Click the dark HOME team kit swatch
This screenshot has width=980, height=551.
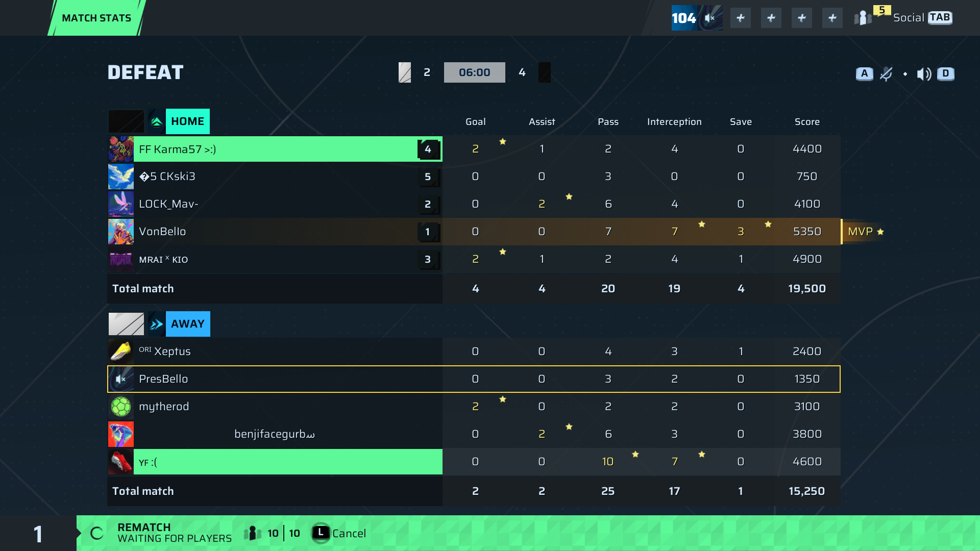point(126,121)
